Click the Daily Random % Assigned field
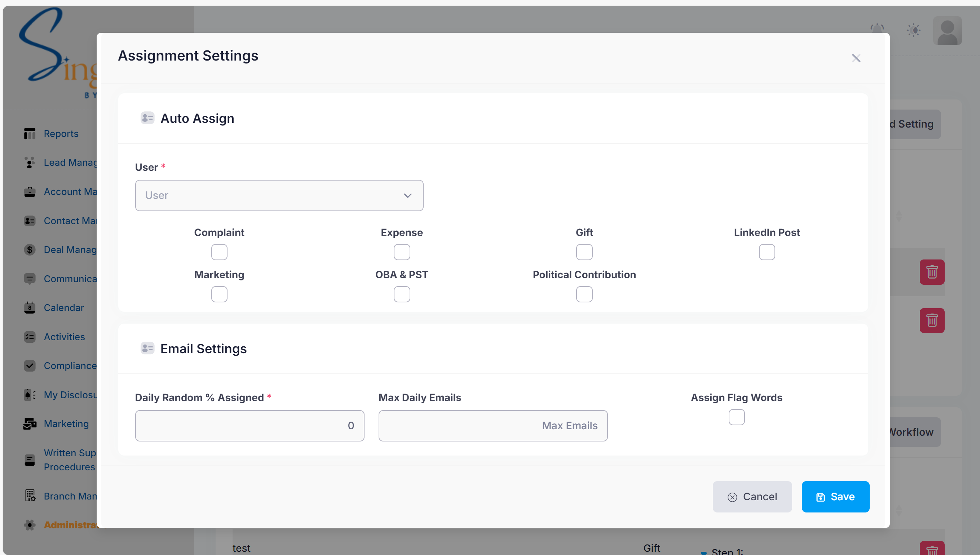This screenshot has height=555, width=980. pos(250,426)
